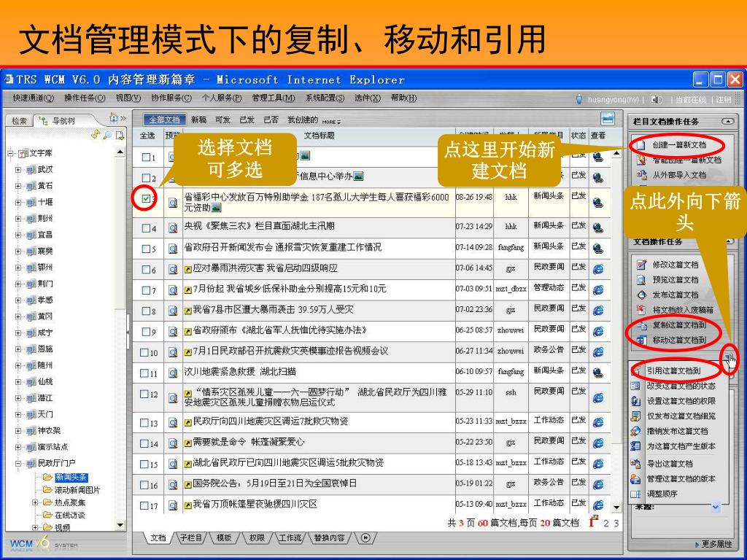
Task: Click the preview icon in document row 14
Action: tap(172, 443)
